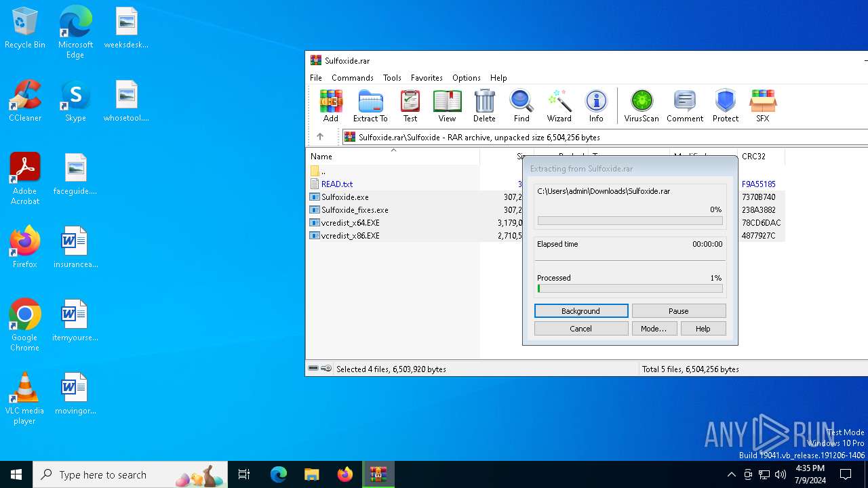Click the Extract To toolbar icon
Screen dimensions: 868x488
[x=370, y=106]
